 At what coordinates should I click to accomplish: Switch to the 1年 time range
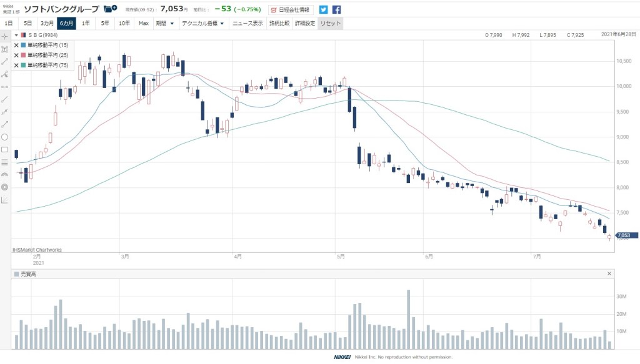(x=86, y=23)
